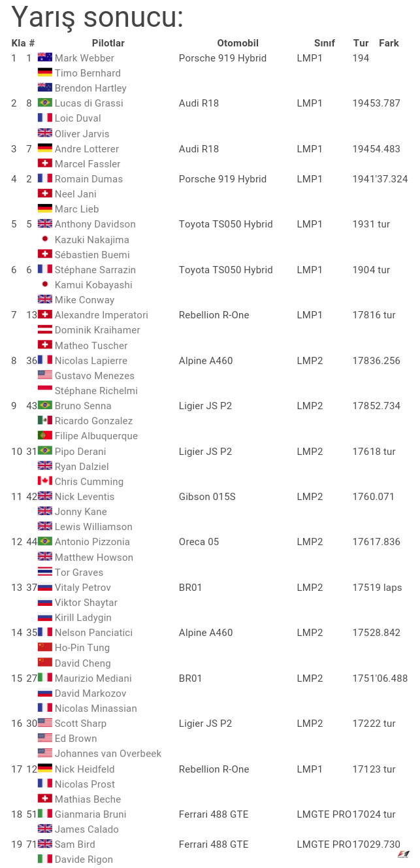Click on driver Nick Heidfeld

[84, 769]
